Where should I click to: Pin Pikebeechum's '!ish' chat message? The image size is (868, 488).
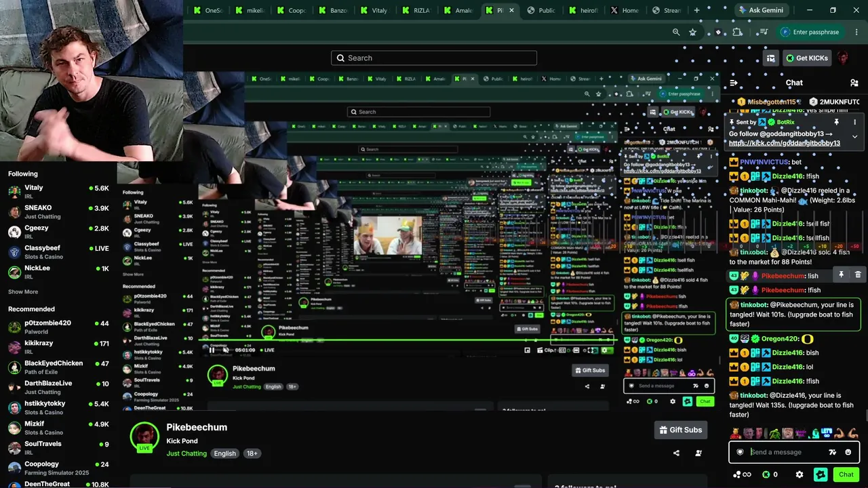pyautogui.click(x=841, y=274)
